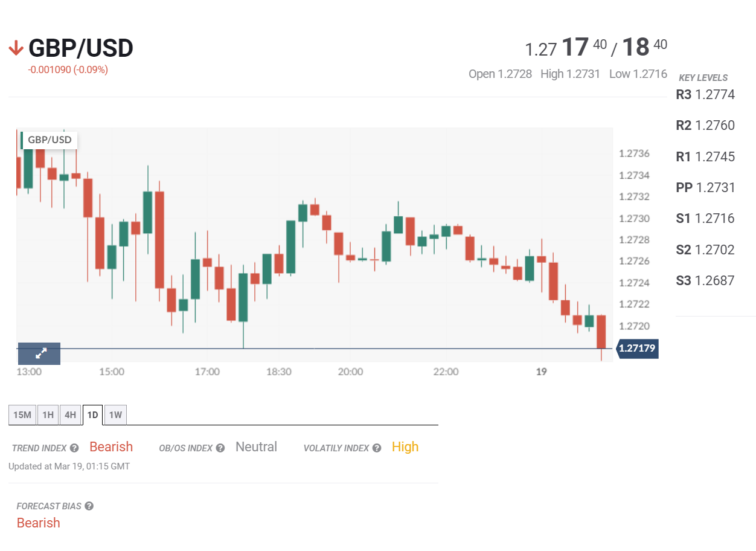Toggle the 4H timeframe
756x551 pixels.
click(x=70, y=414)
